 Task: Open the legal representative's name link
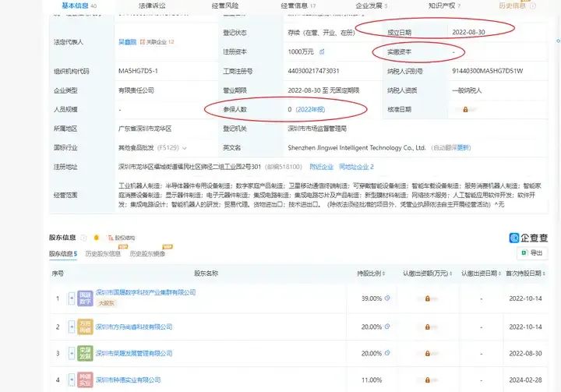(x=127, y=42)
